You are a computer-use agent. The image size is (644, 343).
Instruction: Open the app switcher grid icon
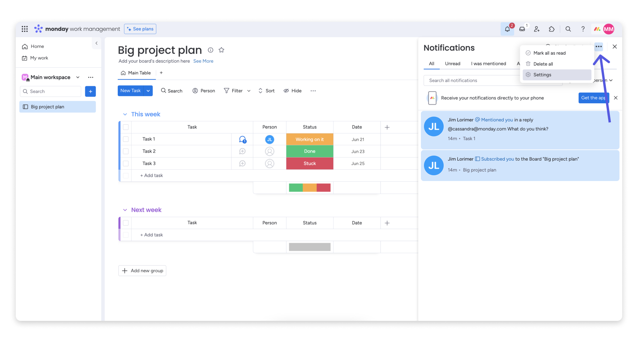click(24, 29)
